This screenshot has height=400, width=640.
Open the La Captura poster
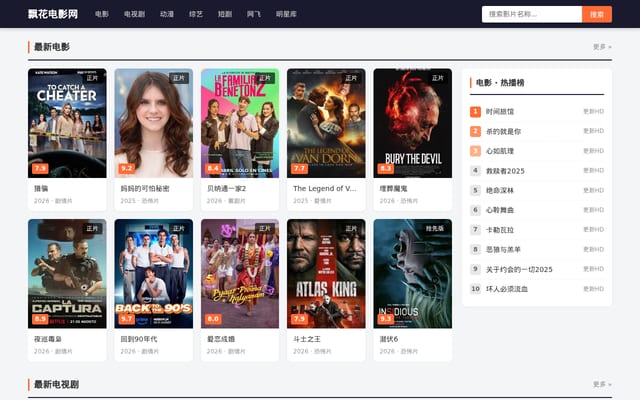point(67,273)
